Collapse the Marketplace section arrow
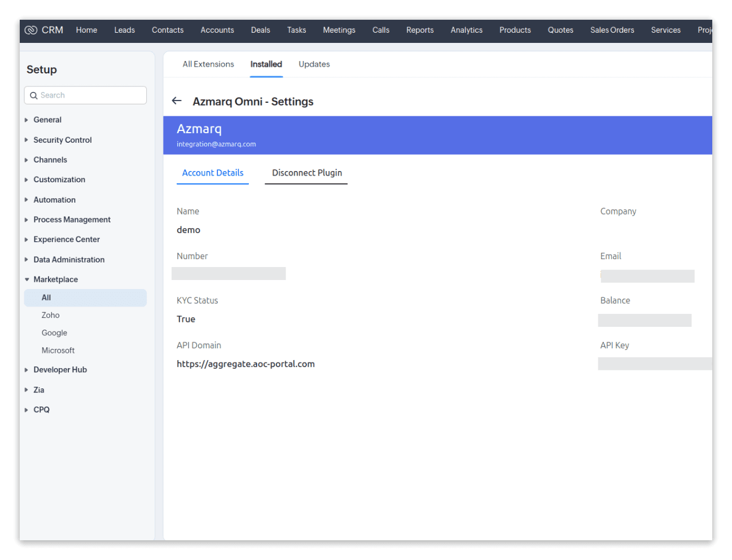This screenshot has height=560, width=732. (27, 279)
